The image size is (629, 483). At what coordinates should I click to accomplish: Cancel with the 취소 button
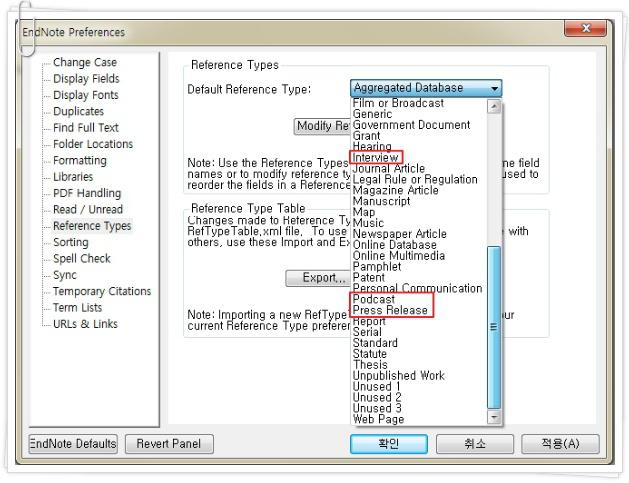tap(475, 444)
